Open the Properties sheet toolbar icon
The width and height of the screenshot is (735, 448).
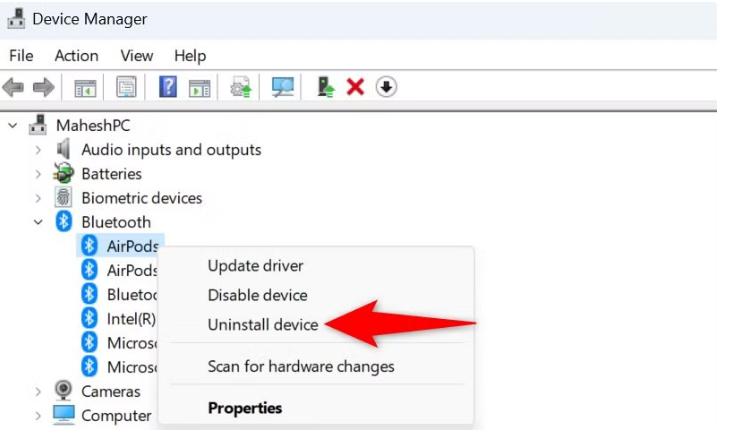click(126, 87)
